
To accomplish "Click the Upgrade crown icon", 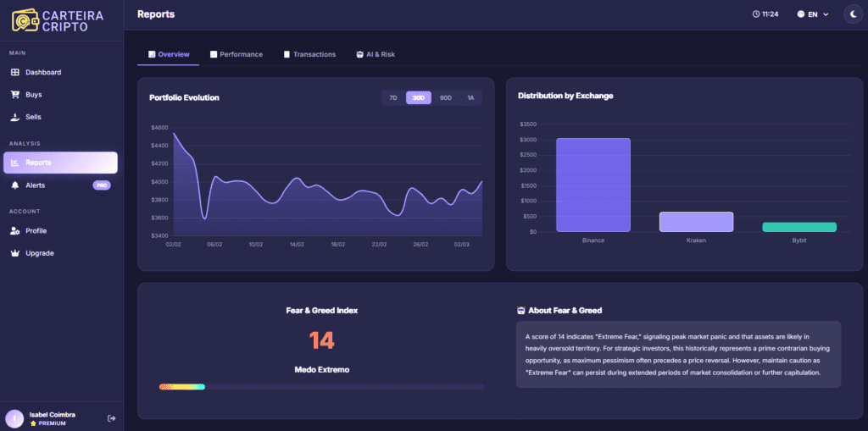I will [x=15, y=253].
